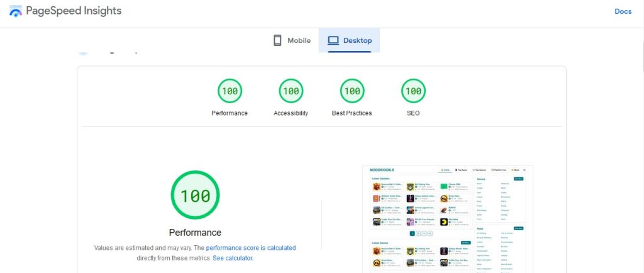This screenshot has height=273, width=644.
Task: Jump to SEO score gauge
Action: click(413, 91)
